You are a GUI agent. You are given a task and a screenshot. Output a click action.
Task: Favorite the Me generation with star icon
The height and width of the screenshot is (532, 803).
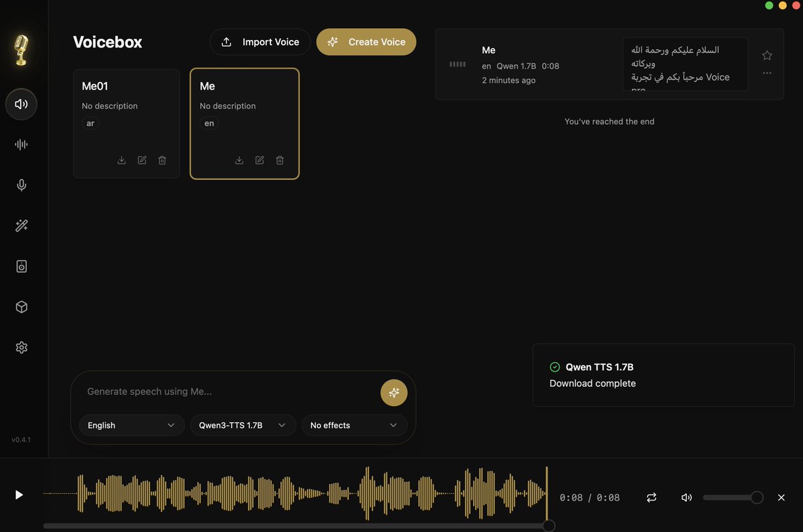(x=768, y=56)
